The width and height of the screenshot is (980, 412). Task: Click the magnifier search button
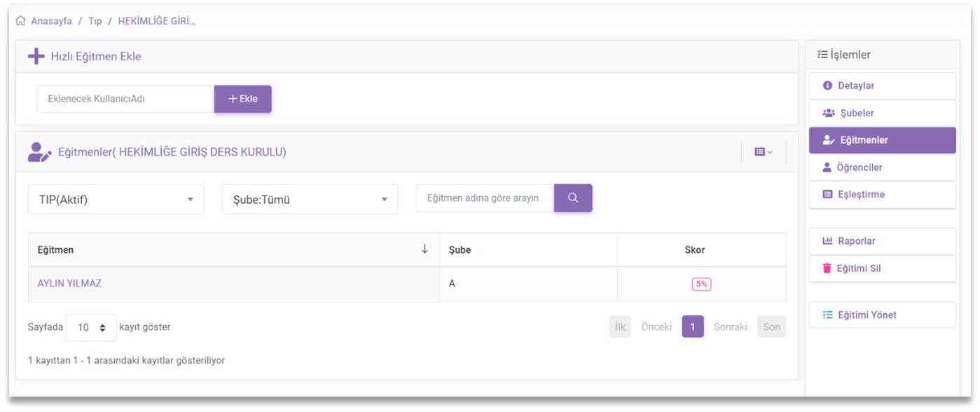click(573, 198)
